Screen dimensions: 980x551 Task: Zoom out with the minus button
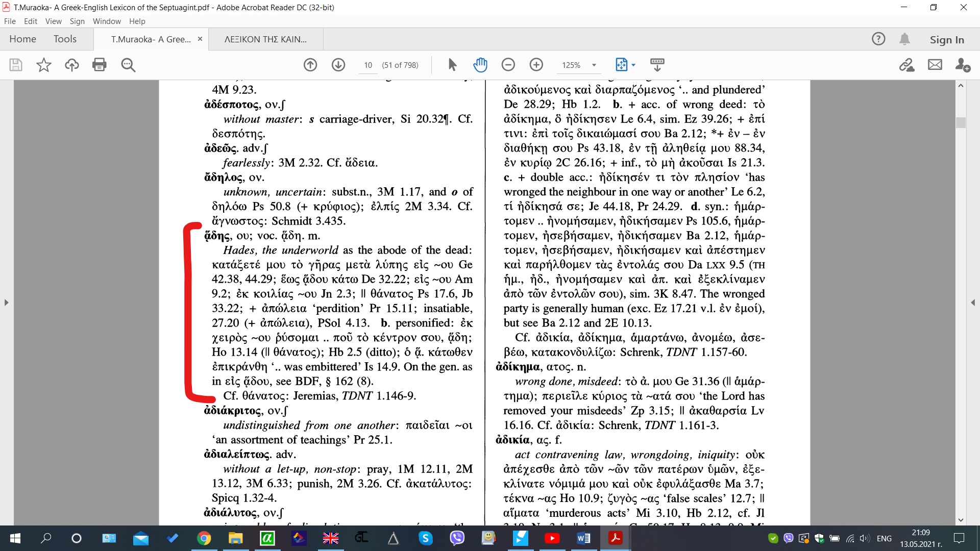(x=508, y=65)
